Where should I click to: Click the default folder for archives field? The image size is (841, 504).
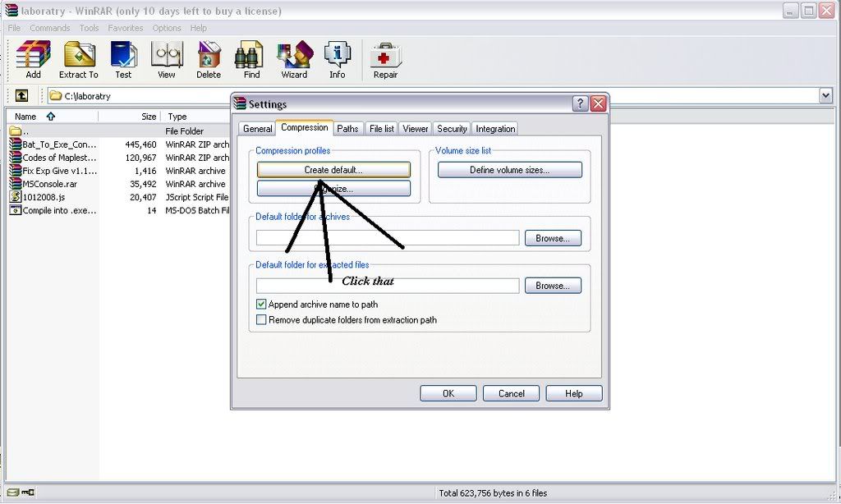tap(388, 238)
